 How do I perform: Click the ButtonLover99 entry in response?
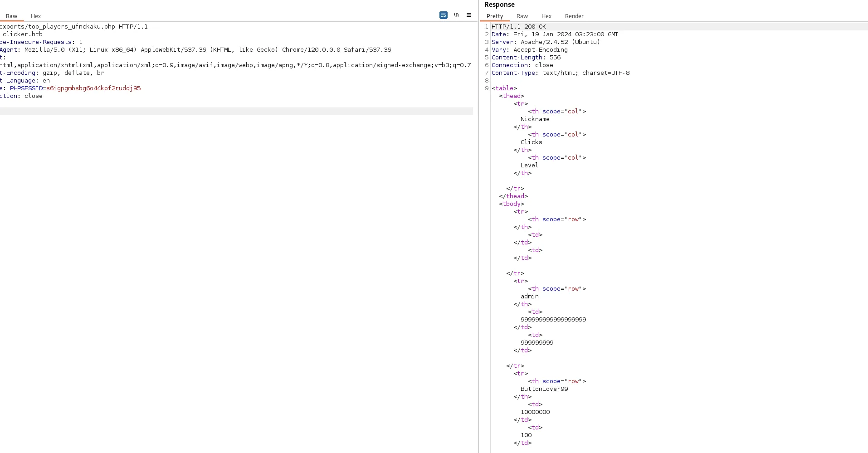pos(544,389)
